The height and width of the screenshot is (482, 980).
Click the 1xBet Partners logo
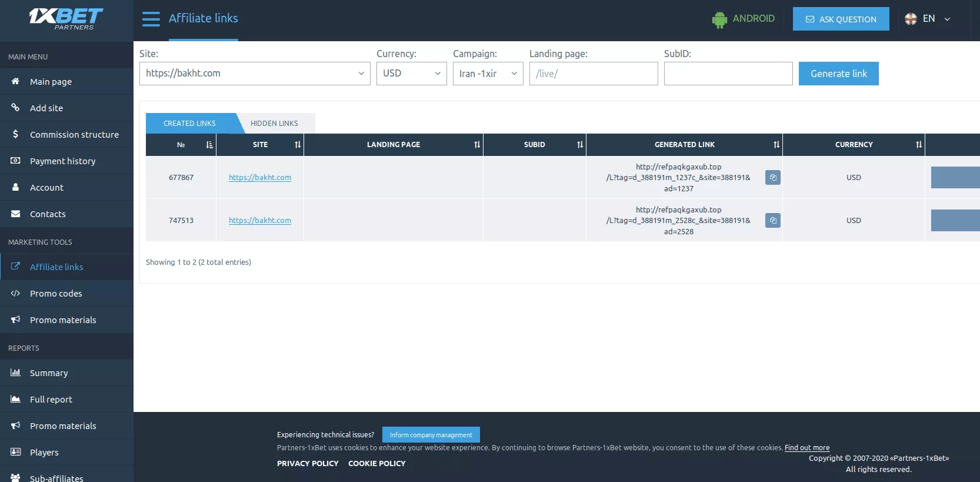tap(66, 19)
